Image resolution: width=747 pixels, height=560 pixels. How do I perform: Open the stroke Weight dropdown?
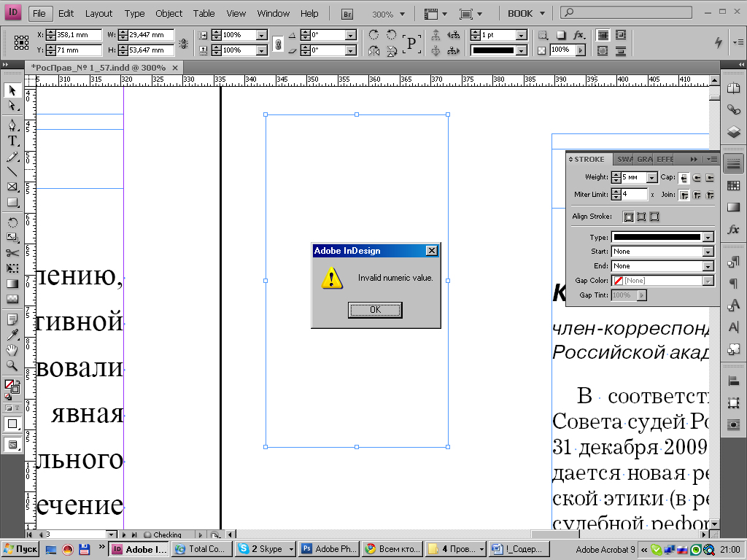click(651, 178)
